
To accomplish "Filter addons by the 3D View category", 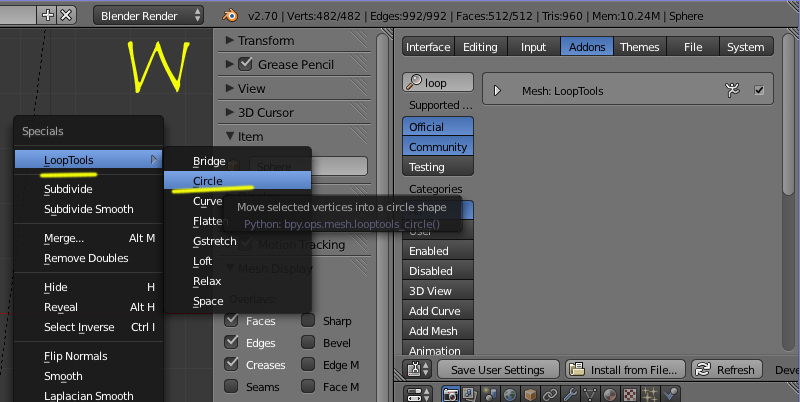I will [x=438, y=291].
